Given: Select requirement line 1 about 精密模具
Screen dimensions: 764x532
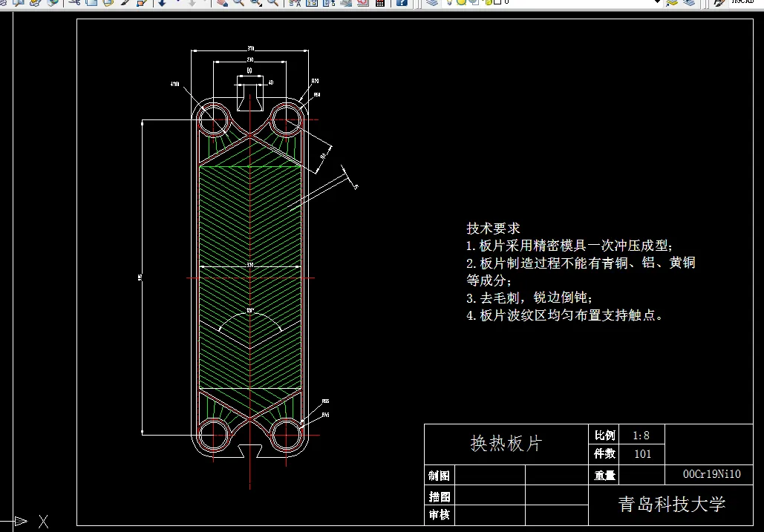Looking at the screenshot, I should pyautogui.click(x=569, y=246).
